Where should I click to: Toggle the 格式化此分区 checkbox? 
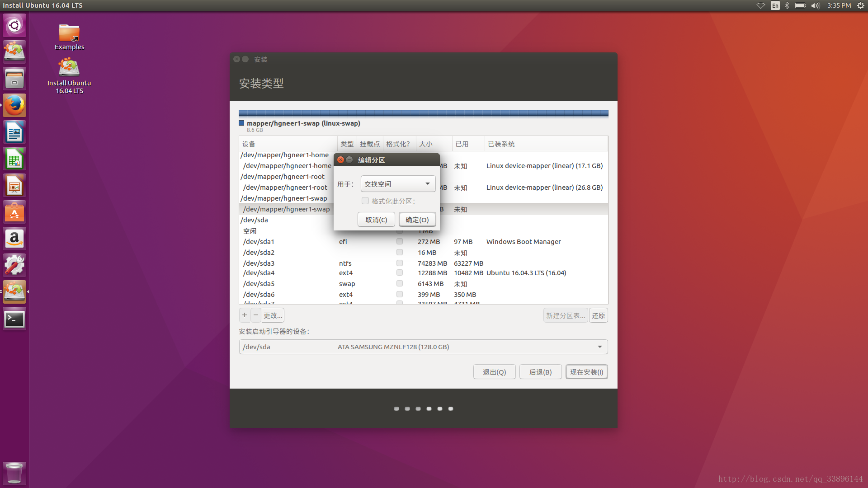[x=365, y=201]
